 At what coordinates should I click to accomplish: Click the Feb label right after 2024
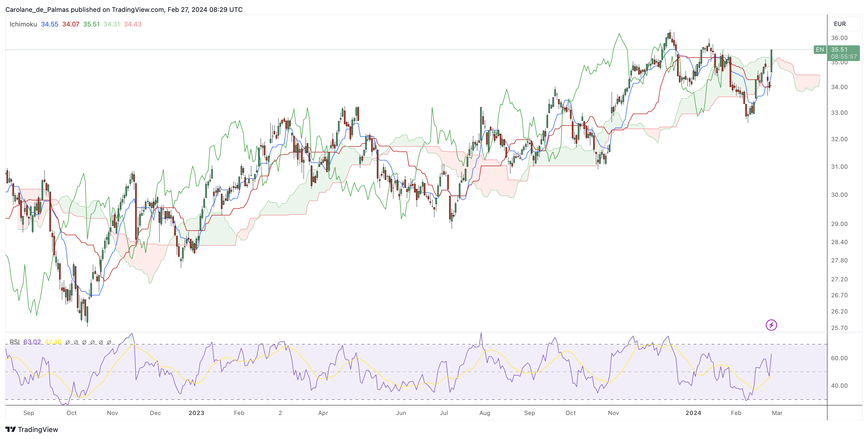click(x=736, y=413)
